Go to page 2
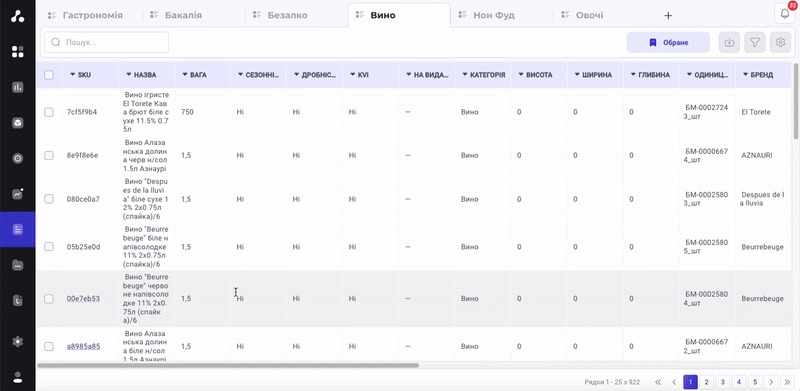 (706, 382)
